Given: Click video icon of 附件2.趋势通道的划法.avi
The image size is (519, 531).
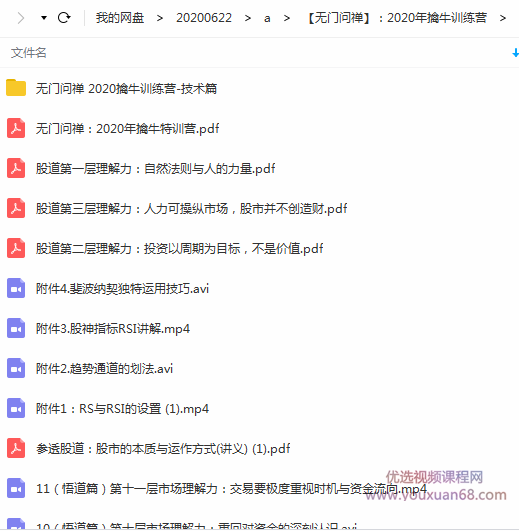Looking at the screenshot, I should pos(16,368).
